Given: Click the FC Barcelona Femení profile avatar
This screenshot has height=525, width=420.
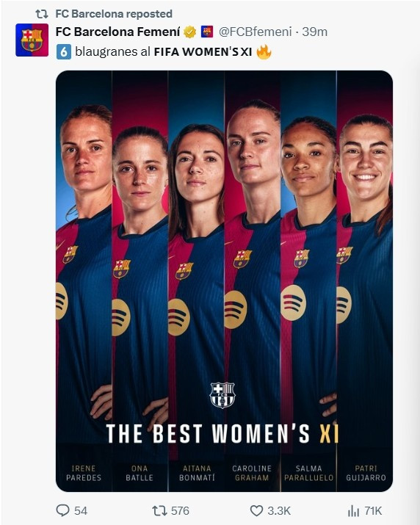Looking at the screenshot, I should [x=32, y=40].
